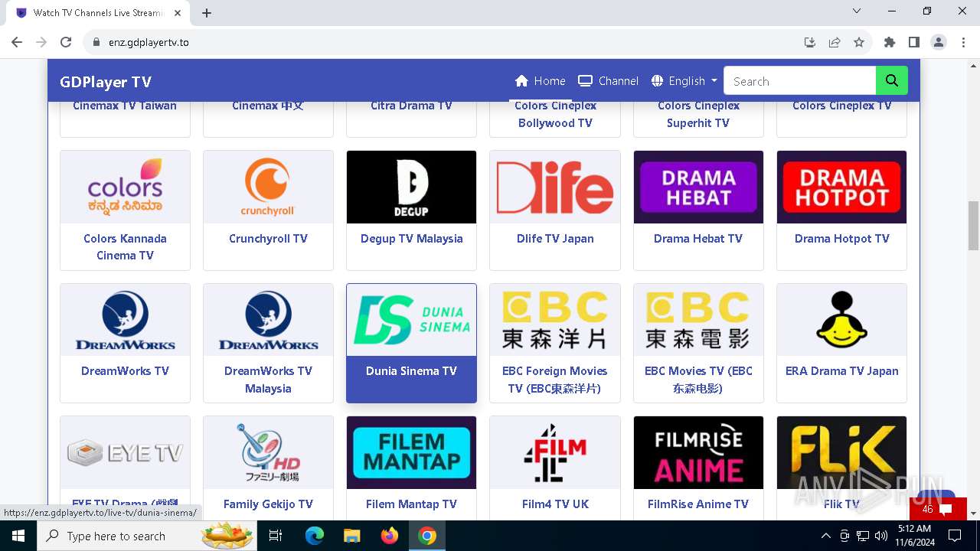This screenshot has height=551, width=980.
Task: Open the Channel nav item
Action: 608,81
